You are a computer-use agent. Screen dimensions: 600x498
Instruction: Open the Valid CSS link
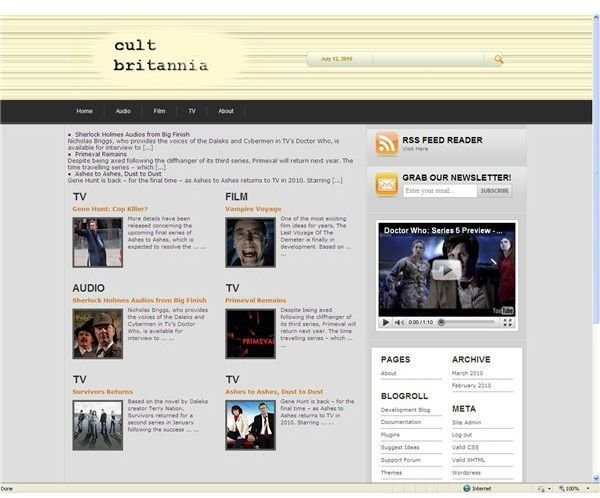tap(465, 447)
